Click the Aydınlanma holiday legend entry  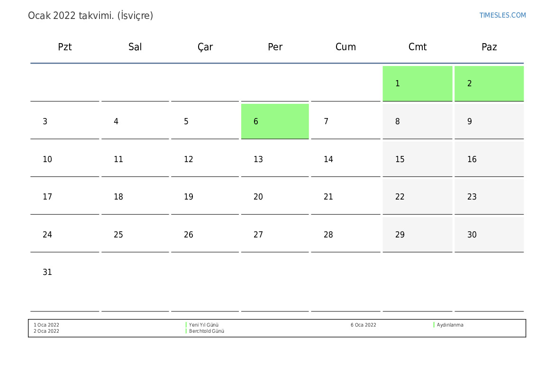(450, 325)
